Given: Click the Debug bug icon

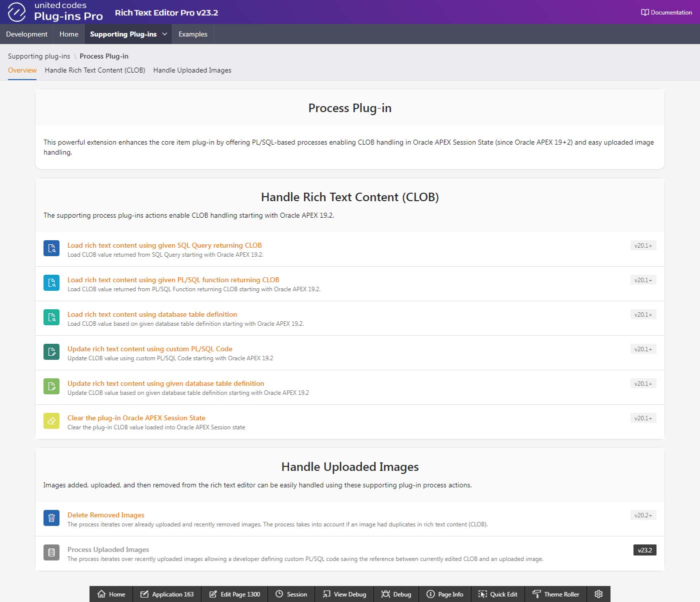Looking at the screenshot, I should (x=385, y=594).
